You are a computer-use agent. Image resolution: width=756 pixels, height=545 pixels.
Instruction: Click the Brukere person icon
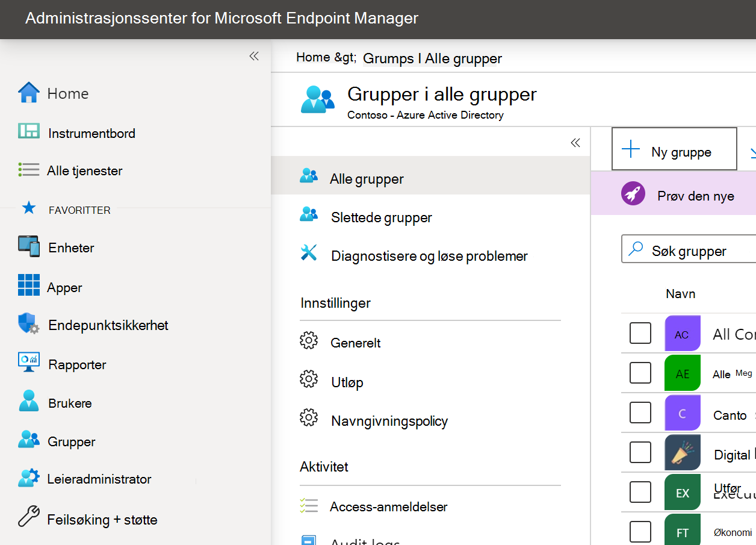pos(28,402)
